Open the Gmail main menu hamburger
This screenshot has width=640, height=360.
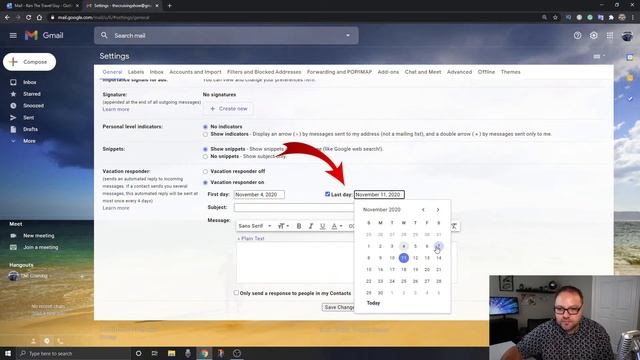pos(13,36)
